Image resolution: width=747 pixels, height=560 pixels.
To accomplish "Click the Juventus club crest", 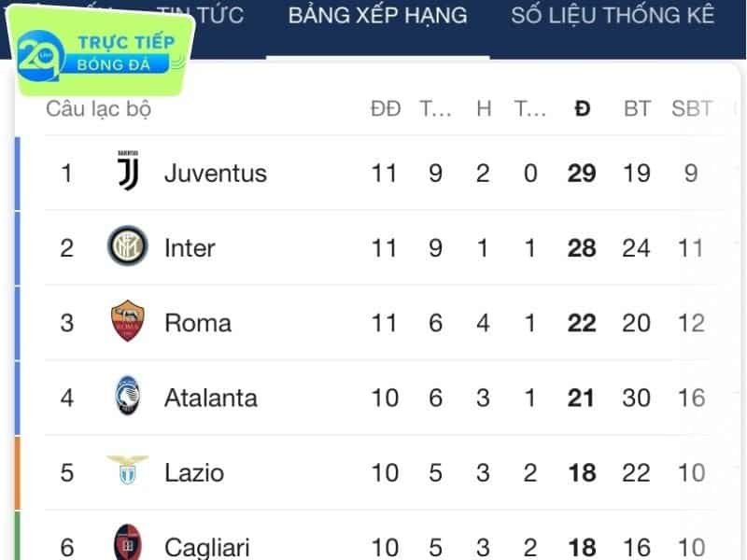I will [128, 171].
